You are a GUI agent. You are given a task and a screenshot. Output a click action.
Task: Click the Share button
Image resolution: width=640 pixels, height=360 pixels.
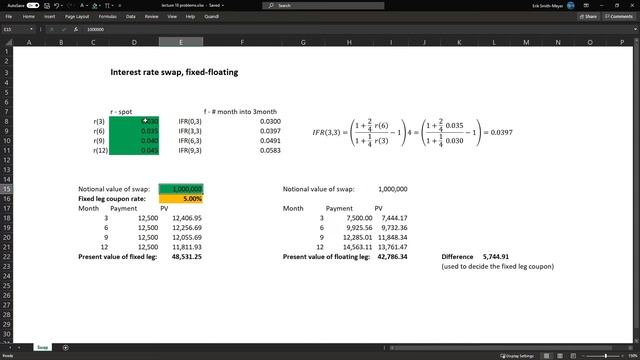[588, 17]
